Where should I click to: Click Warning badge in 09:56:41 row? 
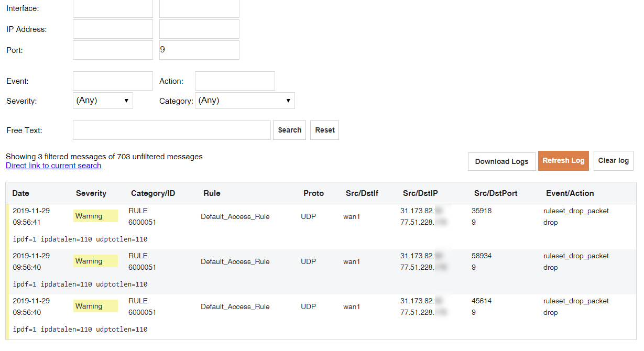(95, 216)
